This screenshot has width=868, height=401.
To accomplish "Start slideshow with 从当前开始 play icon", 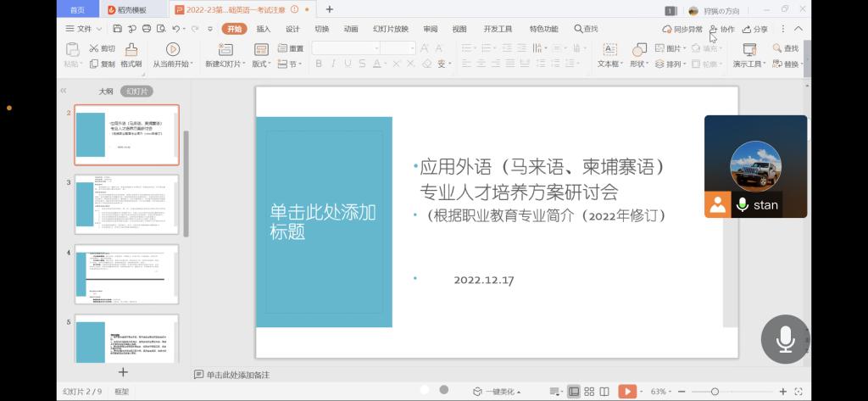I will pos(173,49).
